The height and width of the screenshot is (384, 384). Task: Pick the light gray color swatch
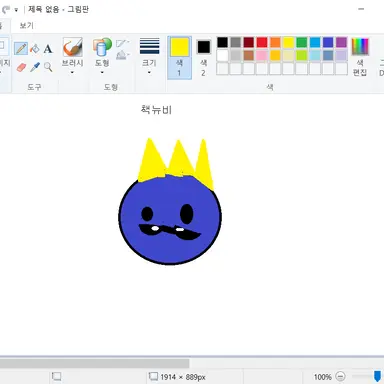click(236, 55)
